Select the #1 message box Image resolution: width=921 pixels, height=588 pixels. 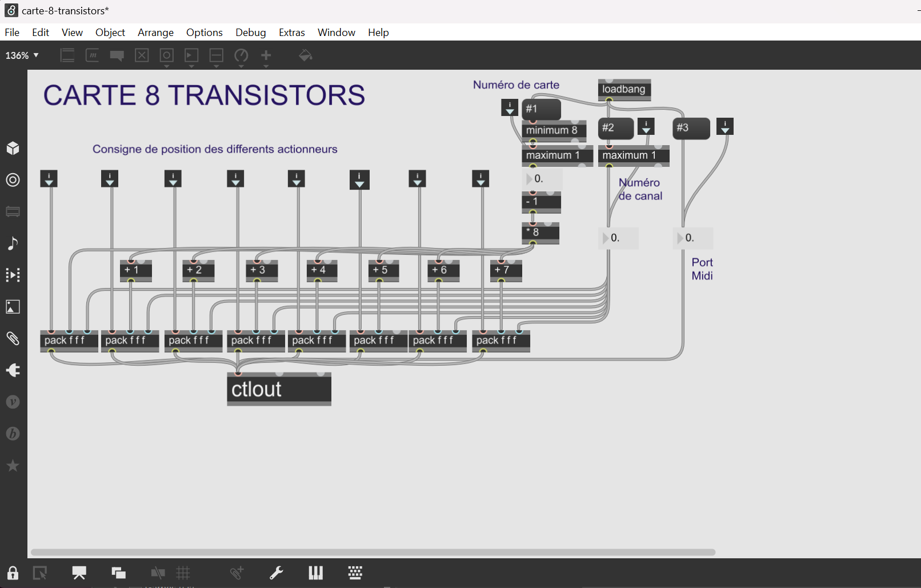541,109
